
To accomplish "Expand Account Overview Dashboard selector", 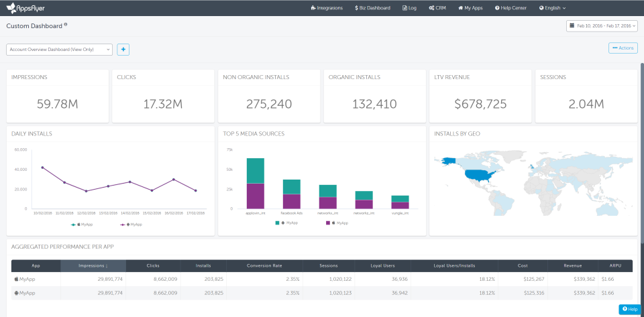I will click(x=59, y=49).
